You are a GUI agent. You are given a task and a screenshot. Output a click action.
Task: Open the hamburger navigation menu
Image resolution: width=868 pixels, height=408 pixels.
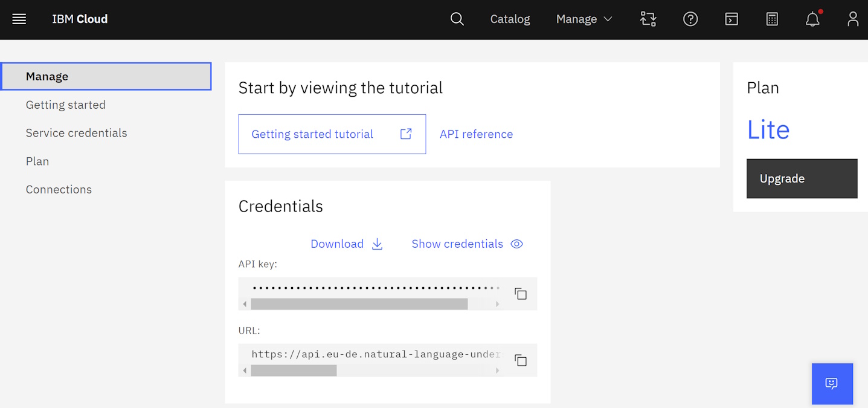click(x=19, y=19)
